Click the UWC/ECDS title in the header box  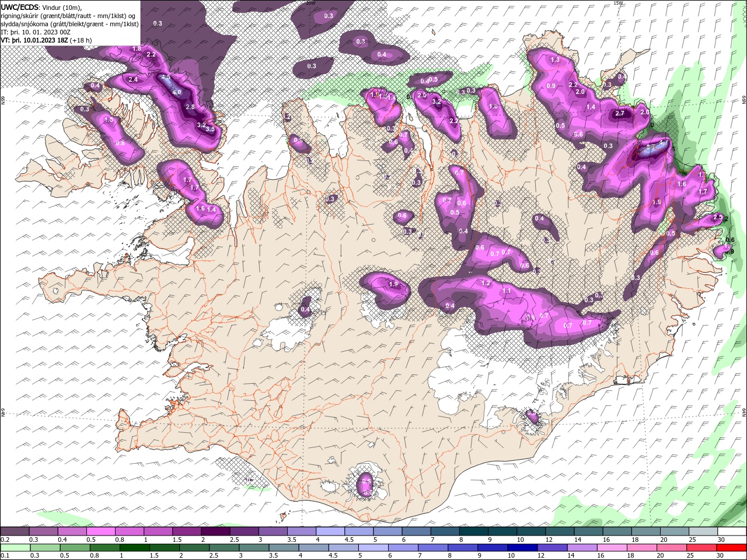20,7
